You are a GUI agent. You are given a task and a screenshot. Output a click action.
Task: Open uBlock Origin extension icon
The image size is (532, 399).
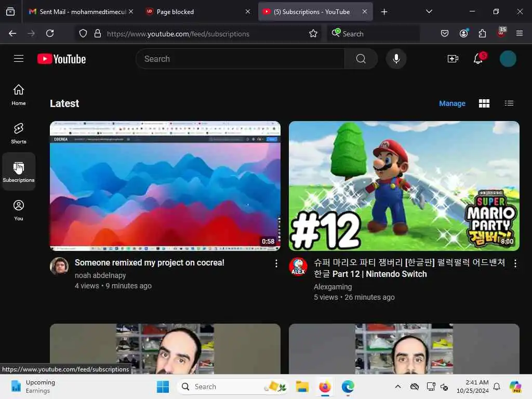pos(501,33)
